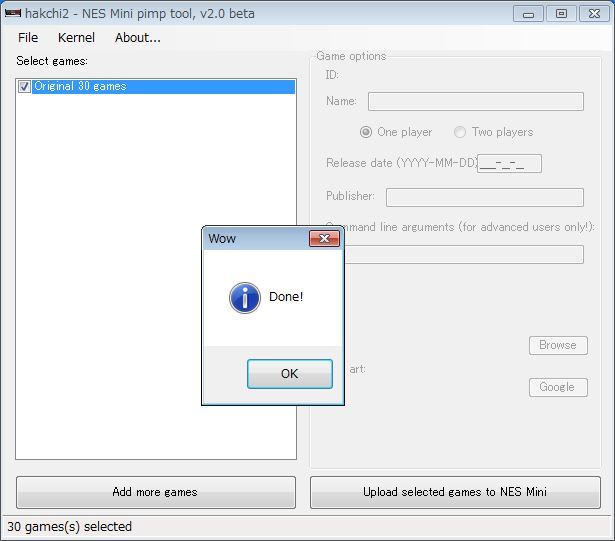Open the File menu

pos(28,38)
